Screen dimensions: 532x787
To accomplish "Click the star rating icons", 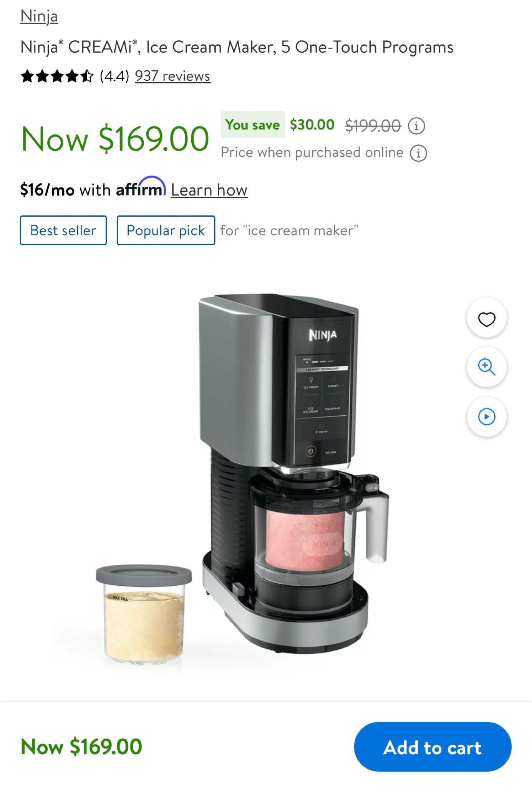I will pos(57,76).
